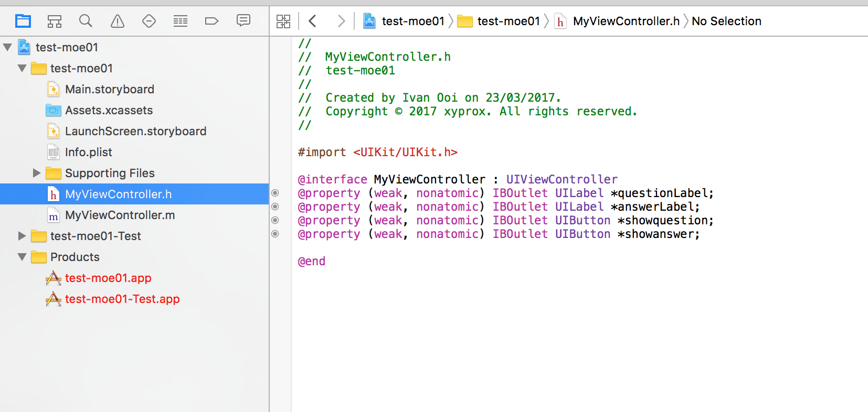Select the Products folder row
The width and height of the screenshot is (868, 412).
(134, 257)
